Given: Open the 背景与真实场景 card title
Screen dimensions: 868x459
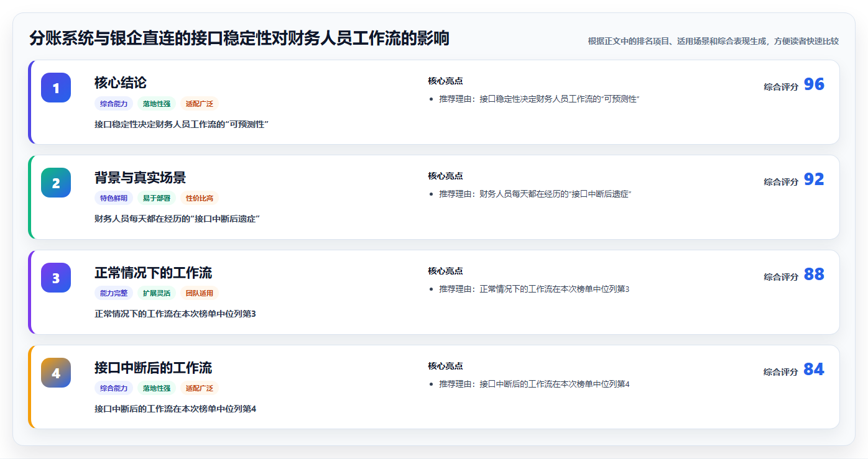Looking at the screenshot, I should pyautogui.click(x=140, y=178).
